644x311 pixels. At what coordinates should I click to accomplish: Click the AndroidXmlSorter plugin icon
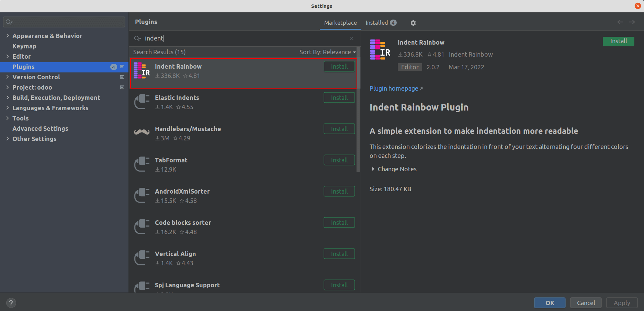pos(142,195)
